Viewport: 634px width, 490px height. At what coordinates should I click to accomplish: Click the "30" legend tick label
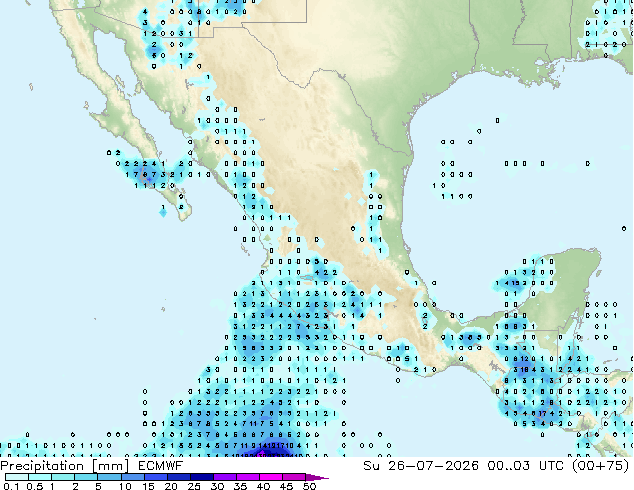tap(217, 486)
